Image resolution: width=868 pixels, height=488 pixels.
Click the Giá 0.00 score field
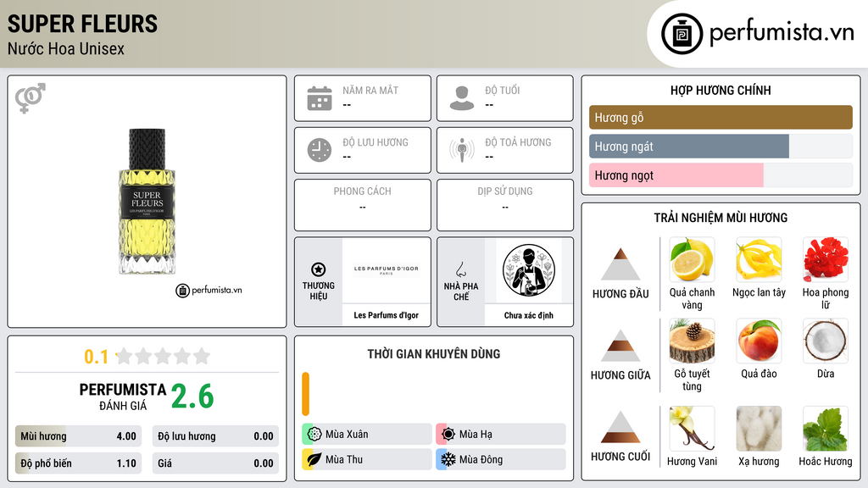215,463
